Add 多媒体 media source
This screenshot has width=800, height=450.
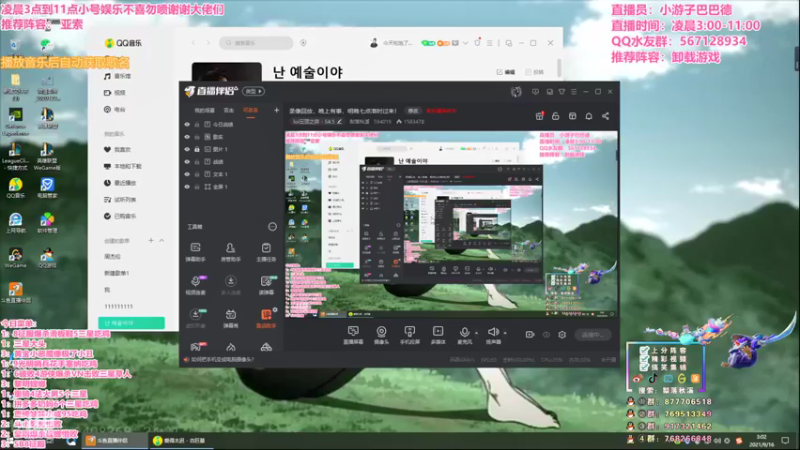click(x=438, y=335)
